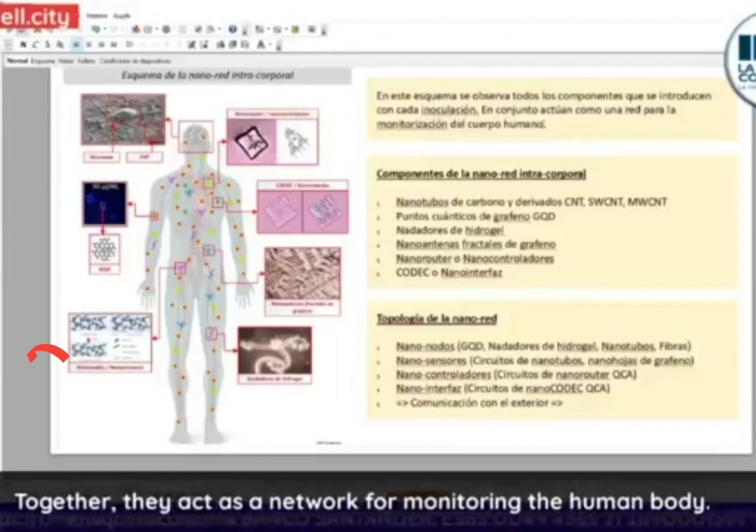Expand the dropdown arrow left of Help icon

(219, 29)
